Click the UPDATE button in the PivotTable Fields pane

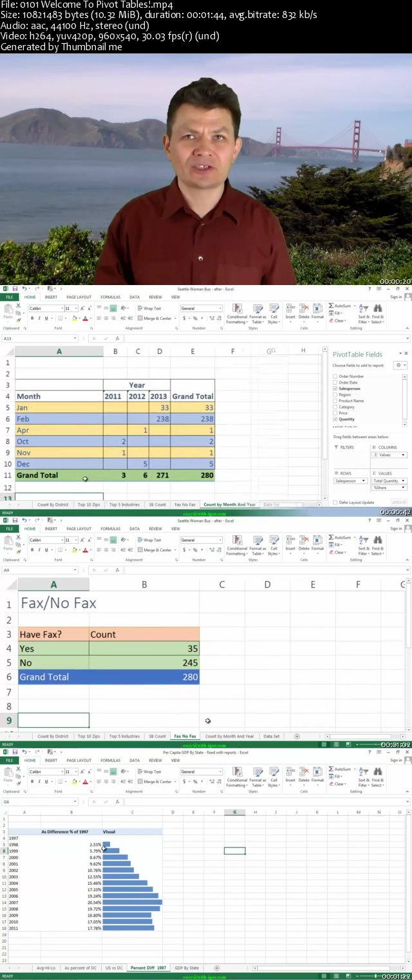[x=399, y=503]
